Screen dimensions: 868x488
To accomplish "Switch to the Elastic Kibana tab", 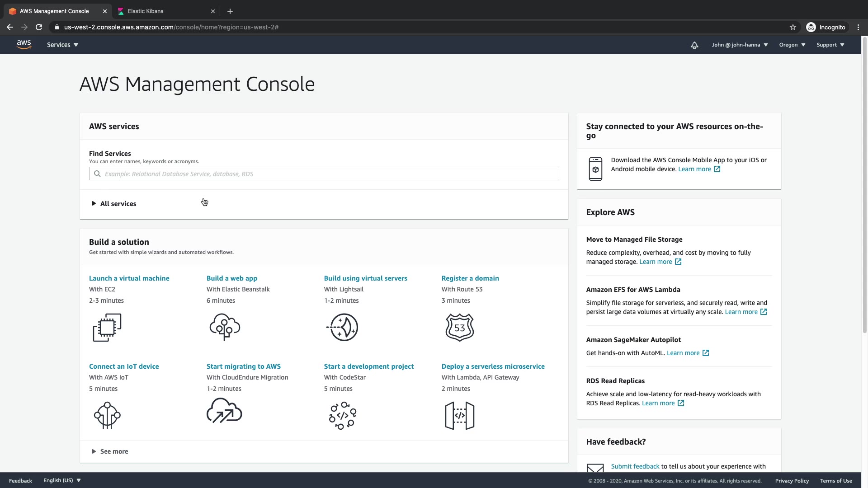I will point(146,11).
